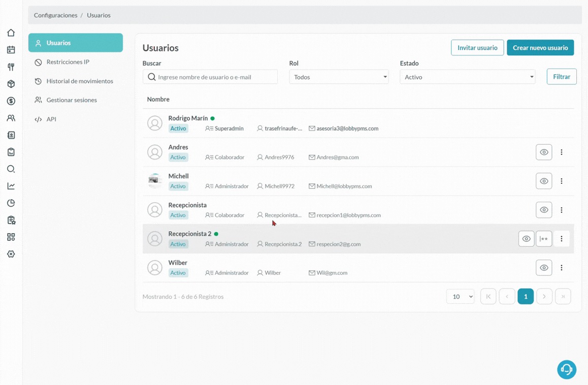Change the rows per page dropdown
The height and width of the screenshot is (385, 588).
(x=460, y=297)
